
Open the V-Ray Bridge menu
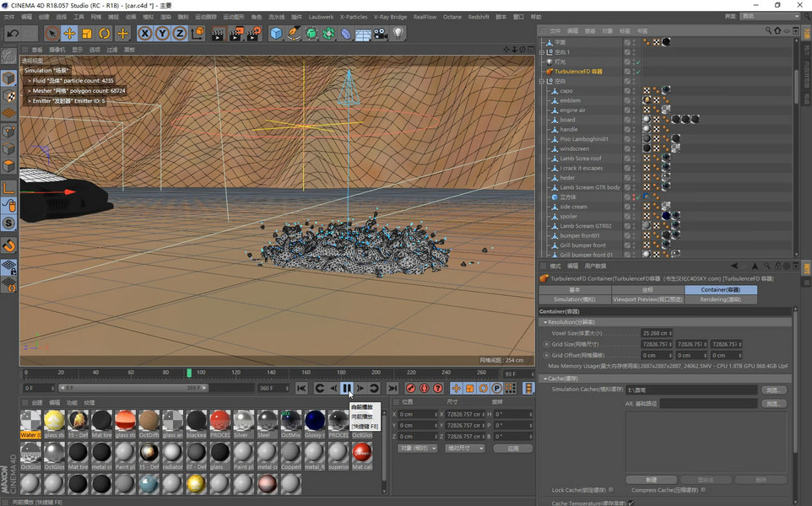tap(391, 17)
